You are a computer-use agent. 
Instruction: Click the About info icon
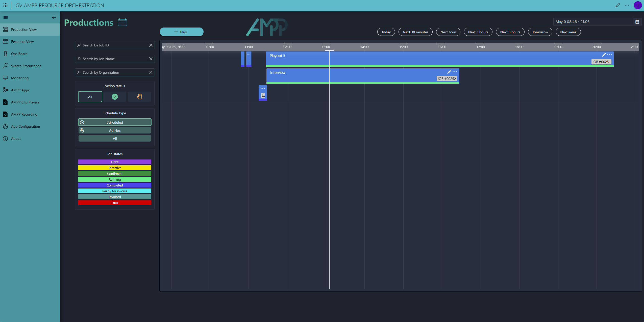(x=6, y=139)
